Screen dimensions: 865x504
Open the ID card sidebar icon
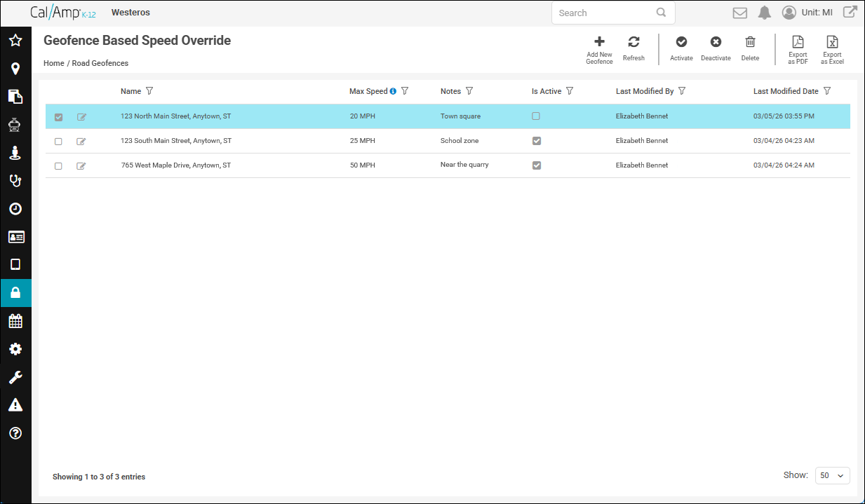tap(15, 237)
